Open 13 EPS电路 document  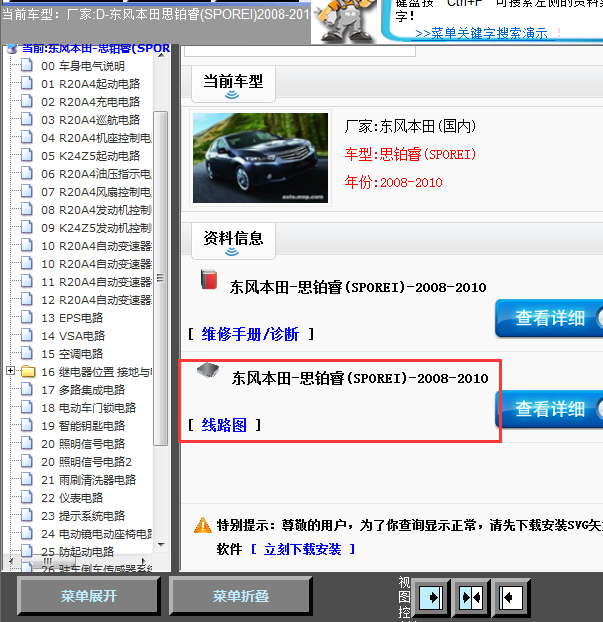pos(72,318)
